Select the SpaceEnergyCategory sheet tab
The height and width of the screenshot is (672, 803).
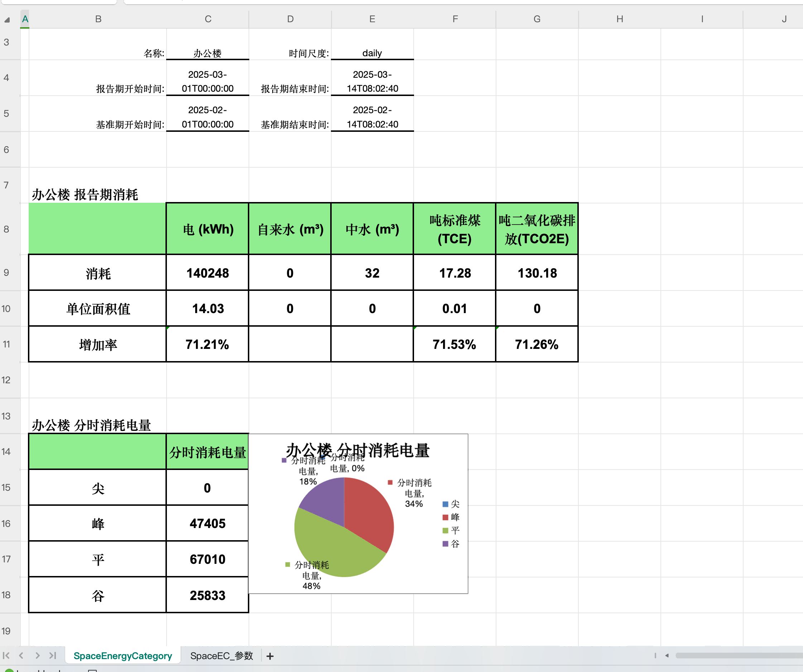coord(122,656)
